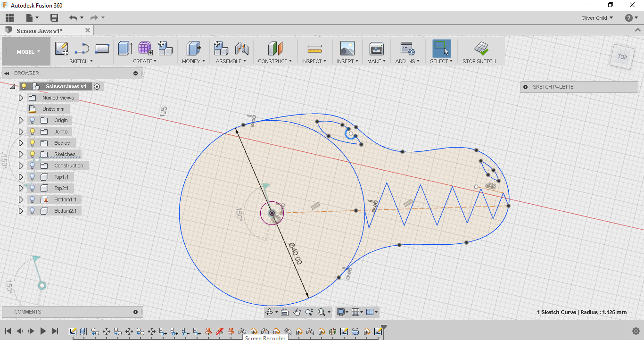Select the Rectangle sketch tool icon
The height and width of the screenshot is (340, 644).
[102, 49]
